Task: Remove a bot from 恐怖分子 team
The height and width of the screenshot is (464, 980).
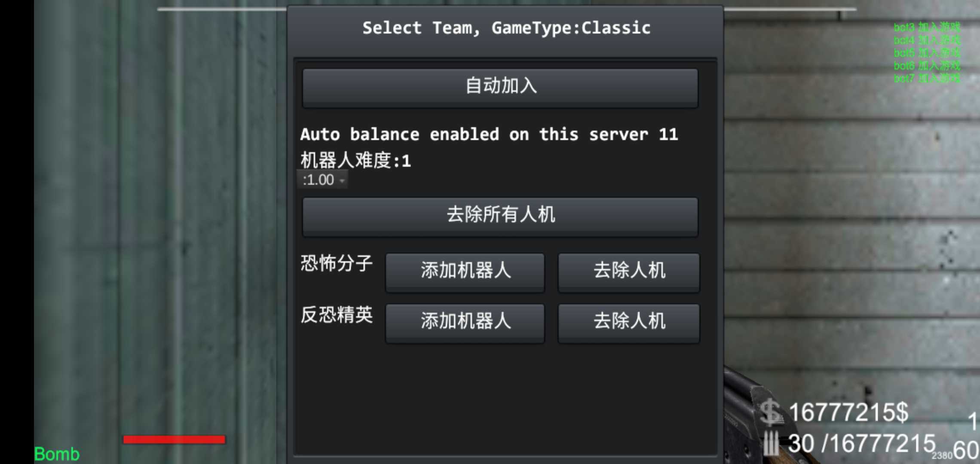Action: coord(628,272)
